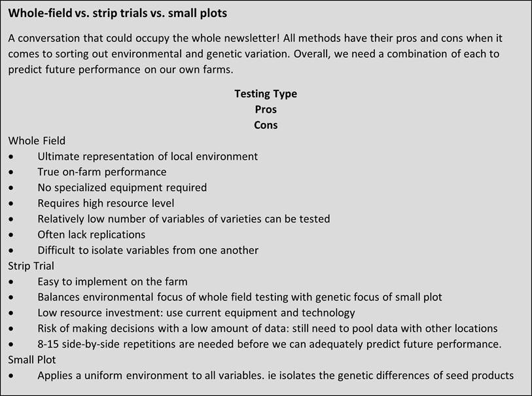Click 'Risk of making decisions' bullet line
The height and width of the screenshot is (396, 532).
(x=267, y=329)
